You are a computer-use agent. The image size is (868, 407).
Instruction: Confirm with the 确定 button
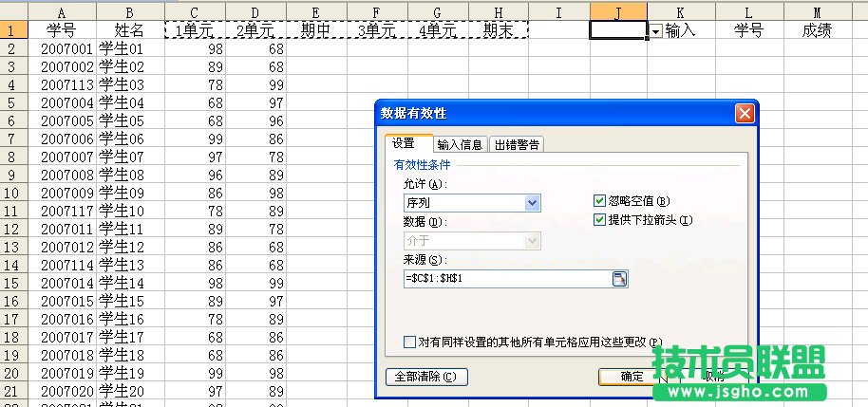pos(632,378)
